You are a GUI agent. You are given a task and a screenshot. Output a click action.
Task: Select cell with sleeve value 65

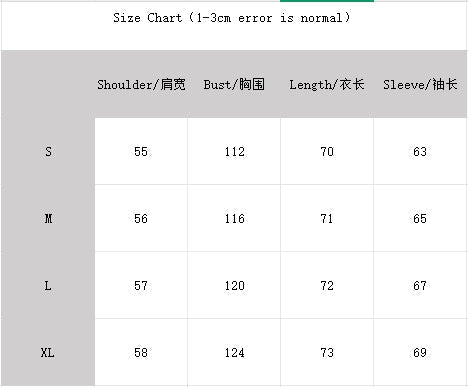pyautogui.click(x=420, y=218)
